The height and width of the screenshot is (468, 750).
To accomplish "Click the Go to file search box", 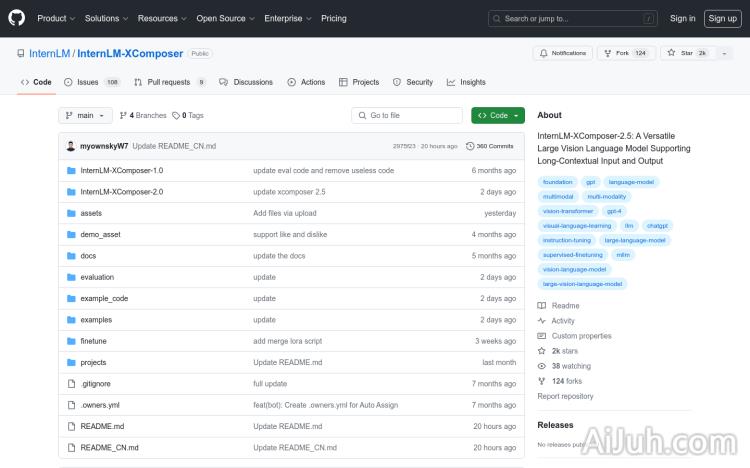I will [407, 115].
